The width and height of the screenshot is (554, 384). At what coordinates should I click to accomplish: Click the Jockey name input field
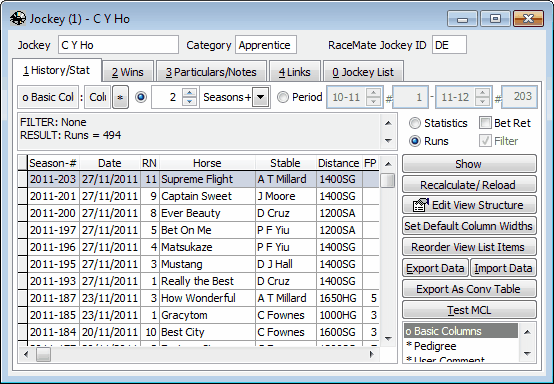pos(118,45)
